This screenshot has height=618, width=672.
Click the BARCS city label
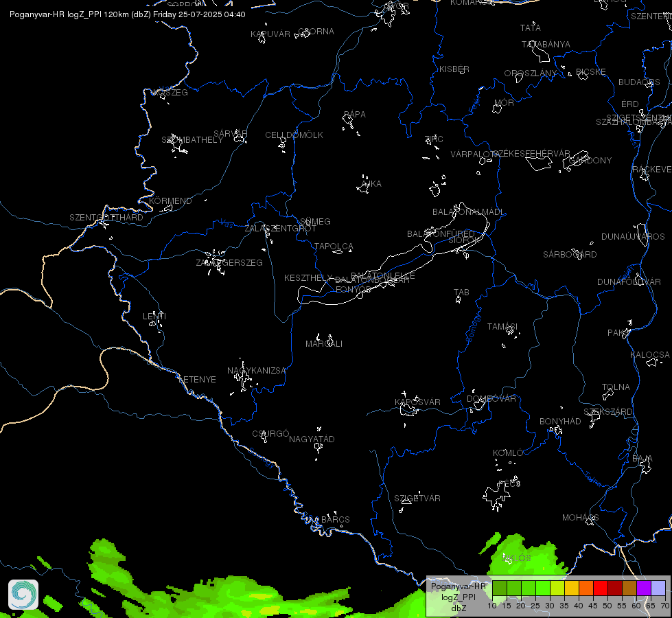336,520
